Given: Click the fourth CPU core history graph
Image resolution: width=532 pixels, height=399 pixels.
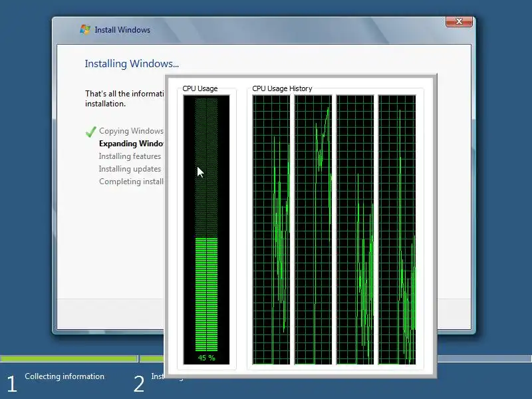Looking at the screenshot, I should [397, 229].
